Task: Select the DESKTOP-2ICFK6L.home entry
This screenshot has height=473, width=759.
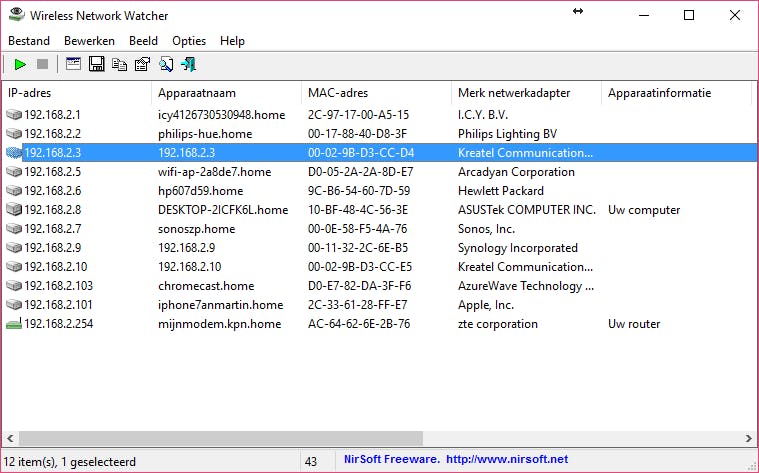Action: (x=223, y=210)
